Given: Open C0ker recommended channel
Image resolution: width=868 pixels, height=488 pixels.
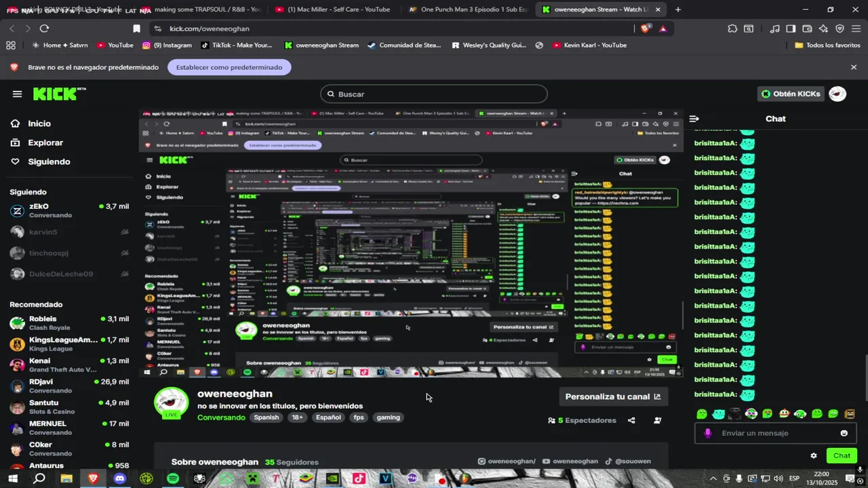Looking at the screenshot, I should click(x=69, y=449).
